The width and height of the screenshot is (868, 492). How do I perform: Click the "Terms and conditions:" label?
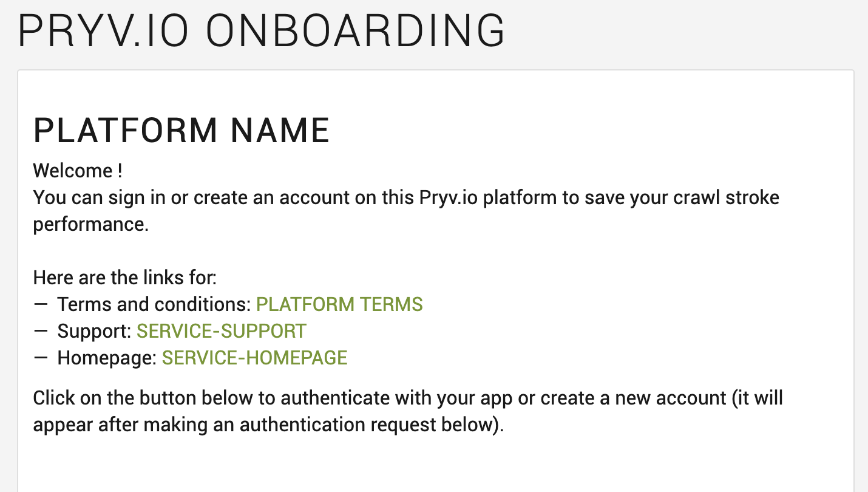coord(154,304)
